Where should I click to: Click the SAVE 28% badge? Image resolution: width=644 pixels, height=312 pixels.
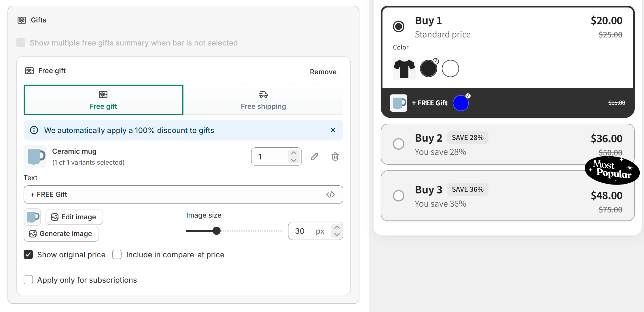(468, 138)
